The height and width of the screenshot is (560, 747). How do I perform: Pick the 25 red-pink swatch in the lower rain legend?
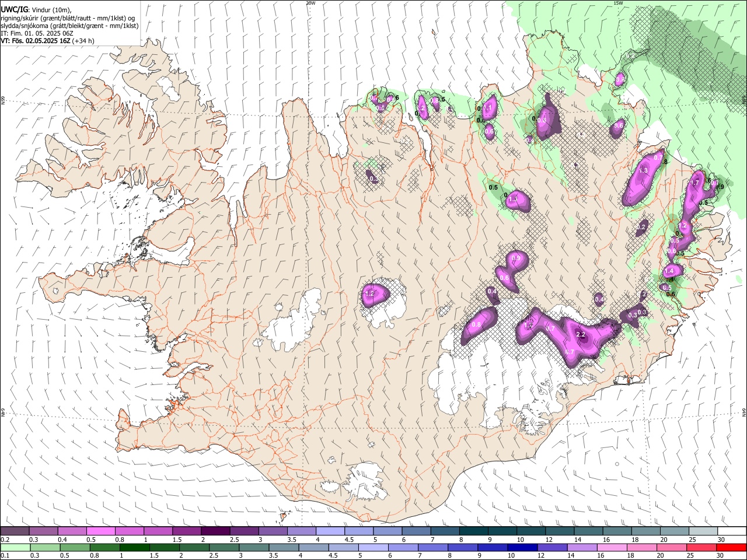(x=700, y=547)
